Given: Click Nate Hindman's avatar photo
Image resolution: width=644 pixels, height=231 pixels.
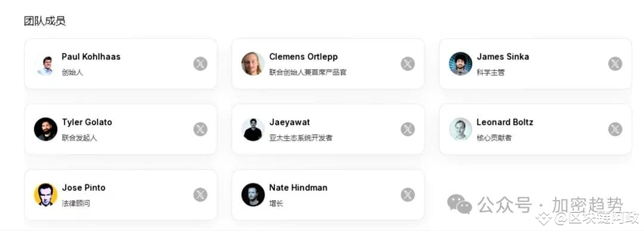Looking at the screenshot, I should [x=253, y=195].
